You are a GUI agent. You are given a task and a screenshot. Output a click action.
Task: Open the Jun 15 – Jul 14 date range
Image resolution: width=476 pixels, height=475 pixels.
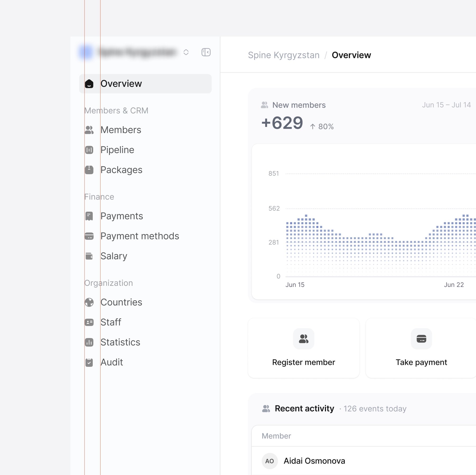click(x=446, y=105)
